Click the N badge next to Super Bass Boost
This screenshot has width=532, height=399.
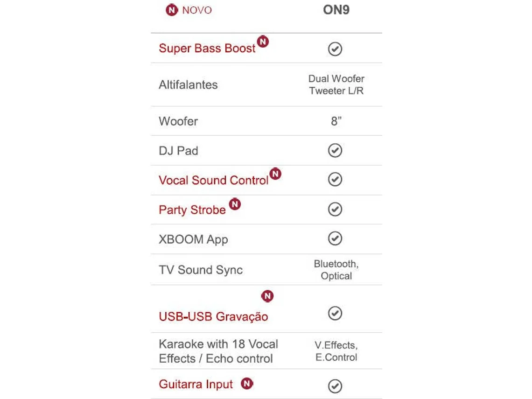[x=263, y=42]
